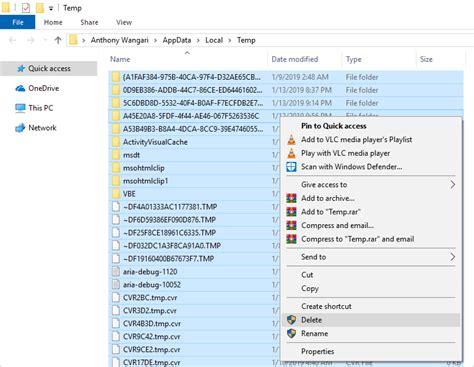Click the Quick access star icon

click(21, 69)
